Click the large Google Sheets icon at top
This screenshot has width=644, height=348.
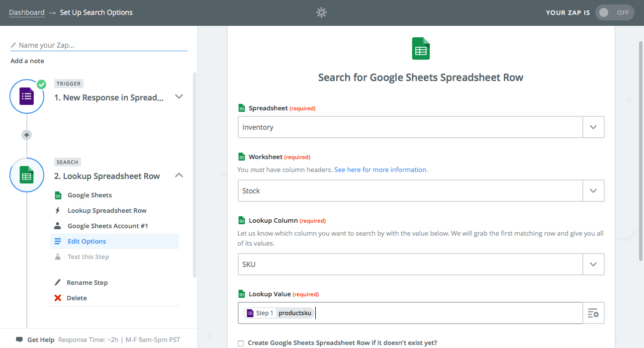click(421, 49)
